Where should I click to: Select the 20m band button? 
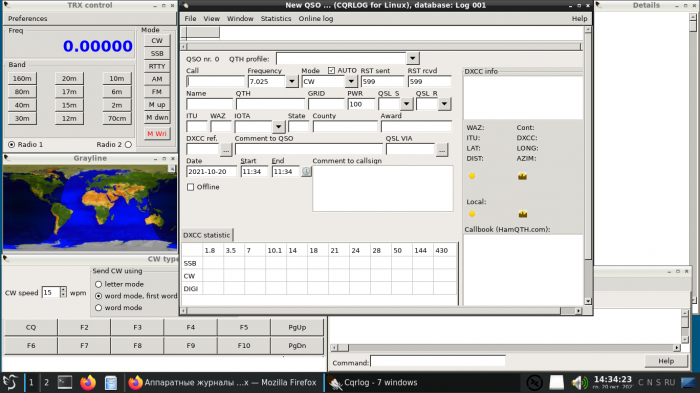point(69,79)
